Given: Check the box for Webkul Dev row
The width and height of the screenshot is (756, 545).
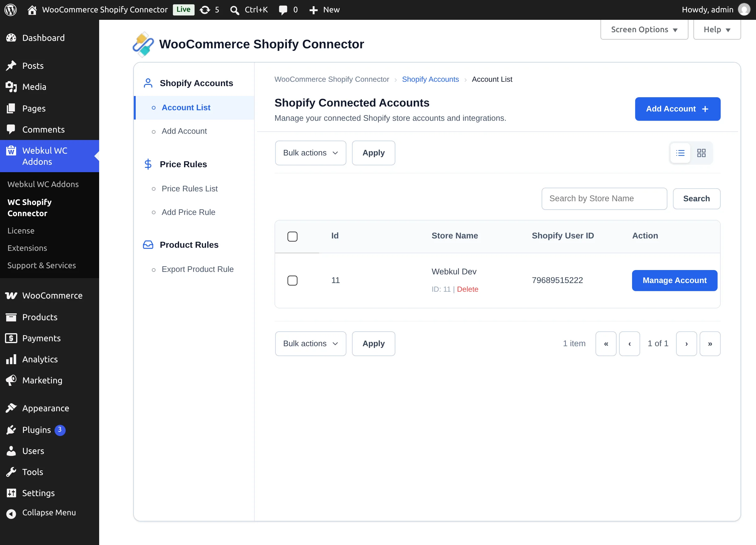Looking at the screenshot, I should [x=292, y=280].
